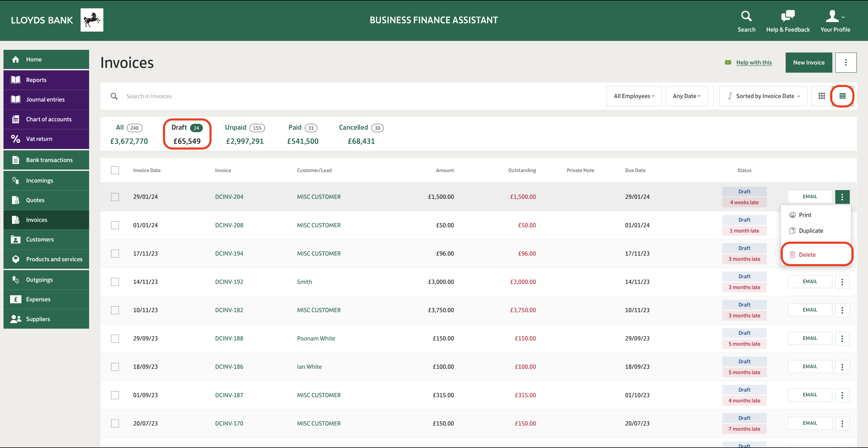Open Incomings in sidebar

click(46, 180)
